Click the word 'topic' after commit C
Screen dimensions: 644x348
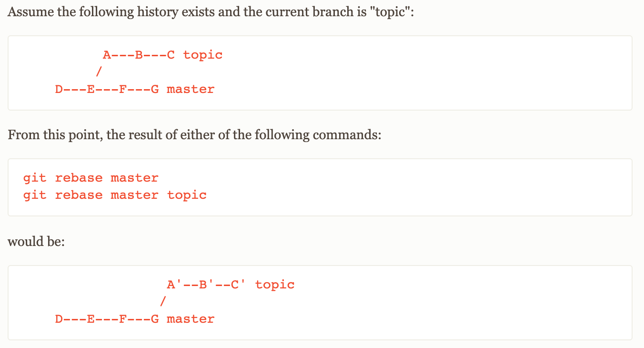[x=203, y=55]
